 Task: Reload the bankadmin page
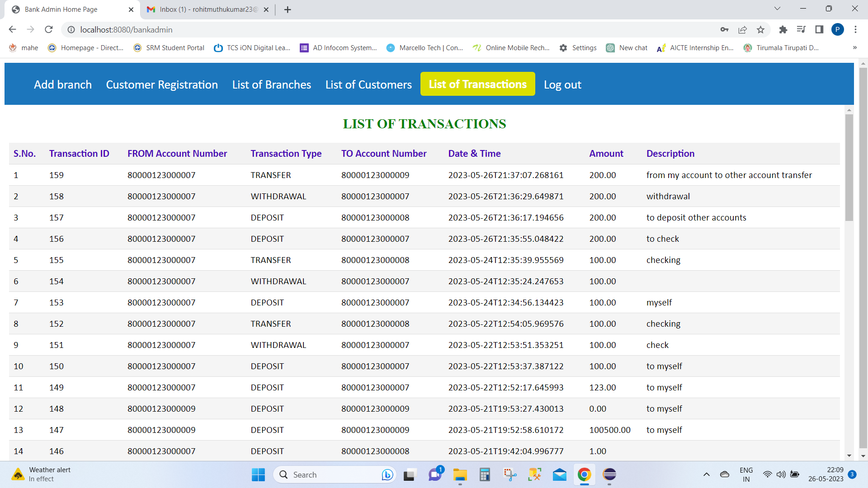[49, 29]
